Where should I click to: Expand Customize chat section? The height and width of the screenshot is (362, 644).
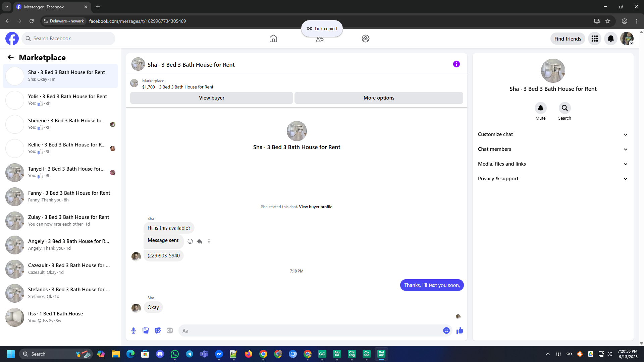552,134
